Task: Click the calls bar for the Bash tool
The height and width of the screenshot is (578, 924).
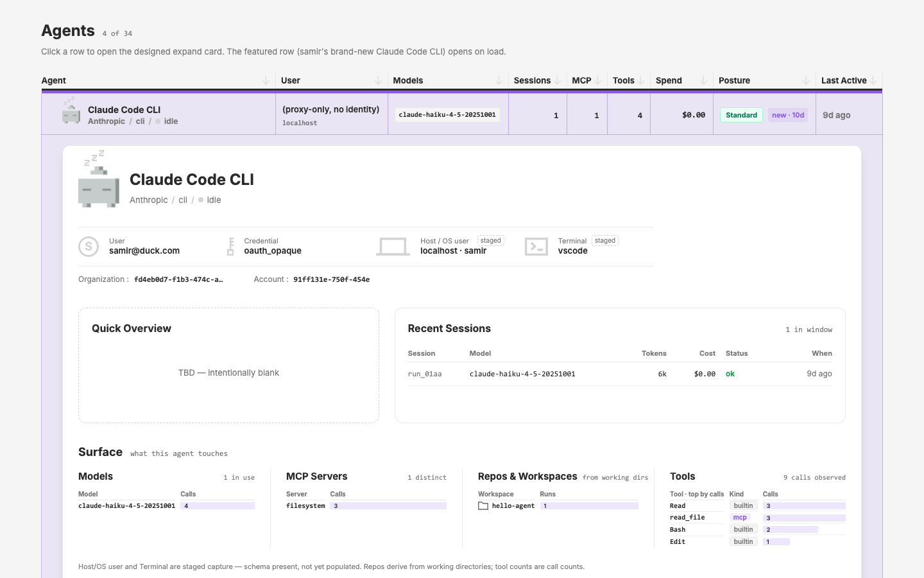Action: coord(791,530)
